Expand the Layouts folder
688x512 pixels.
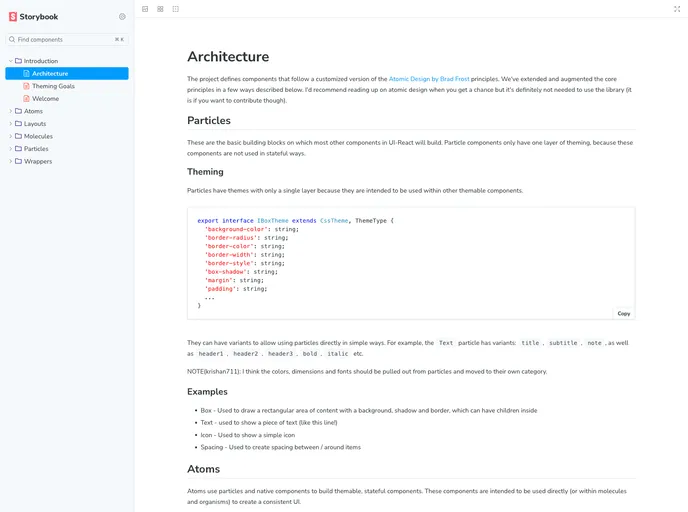tap(11, 124)
